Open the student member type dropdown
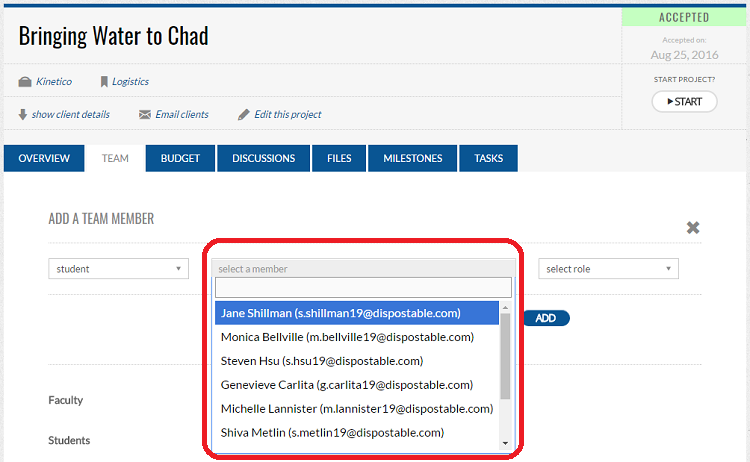 (119, 269)
